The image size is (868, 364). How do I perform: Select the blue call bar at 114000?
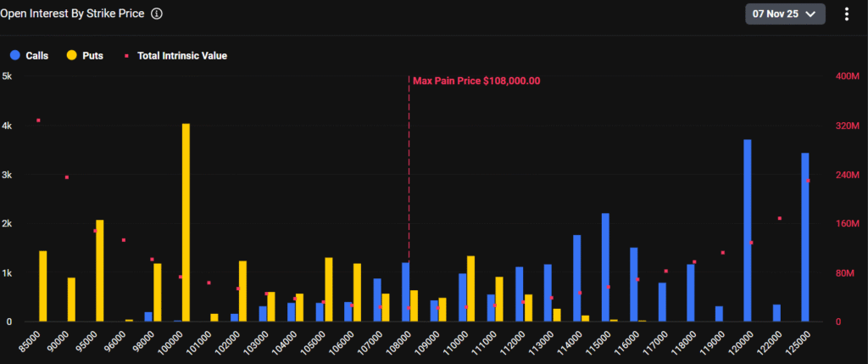576,278
